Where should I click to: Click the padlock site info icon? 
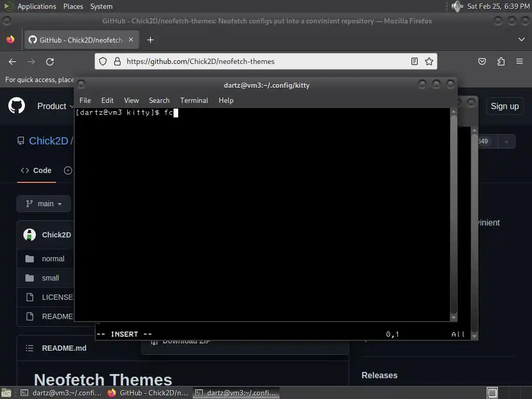click(117, 61)
